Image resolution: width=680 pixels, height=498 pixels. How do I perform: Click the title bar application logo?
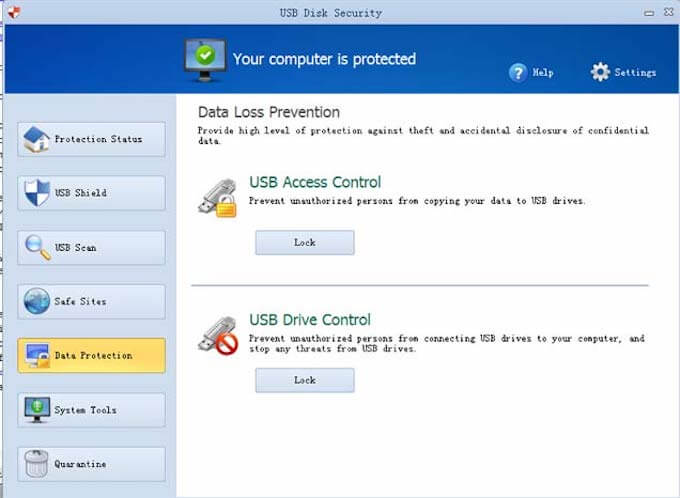pos(15,11)
